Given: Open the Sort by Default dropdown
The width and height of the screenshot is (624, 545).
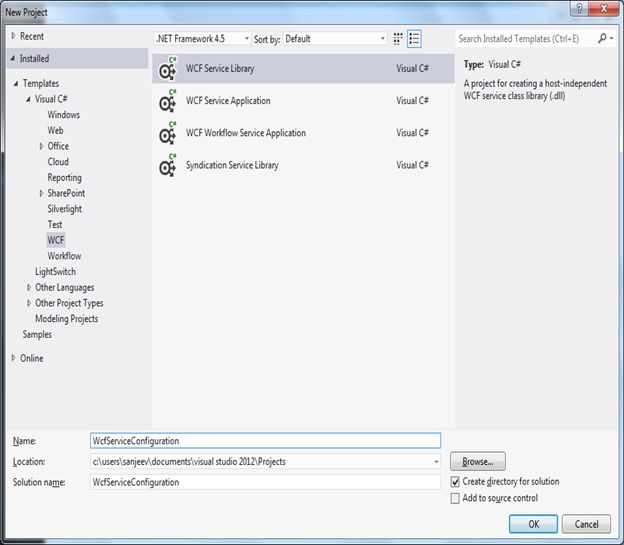Looking at the screenshot, I should (x=335, y=39).
